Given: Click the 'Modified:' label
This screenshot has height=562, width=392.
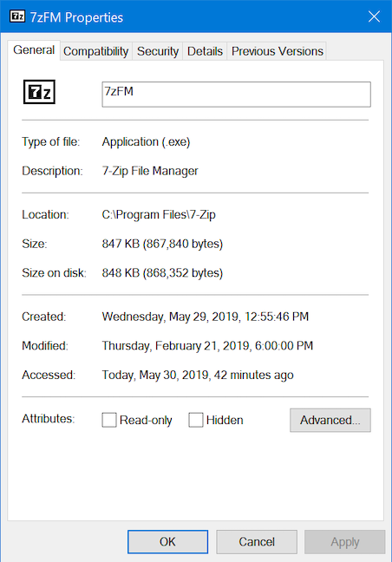Looking at the screenshot, I should click(x=45, y=345).
